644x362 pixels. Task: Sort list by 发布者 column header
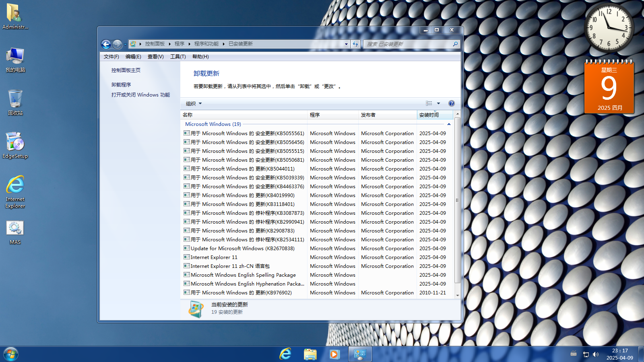388,115
